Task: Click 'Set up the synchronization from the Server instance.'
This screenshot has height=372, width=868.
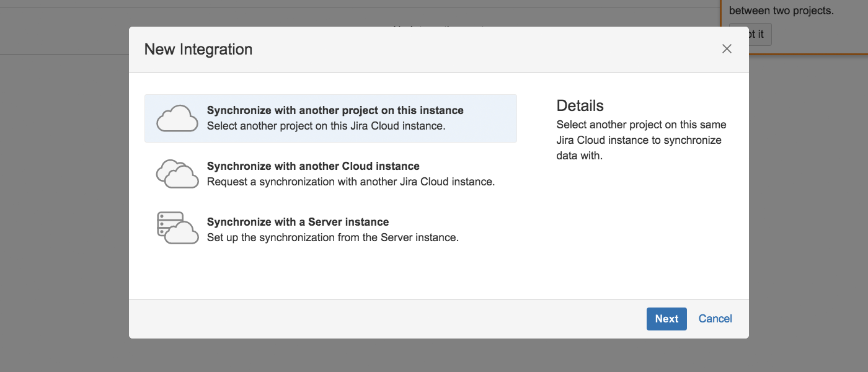Action: 333,237
